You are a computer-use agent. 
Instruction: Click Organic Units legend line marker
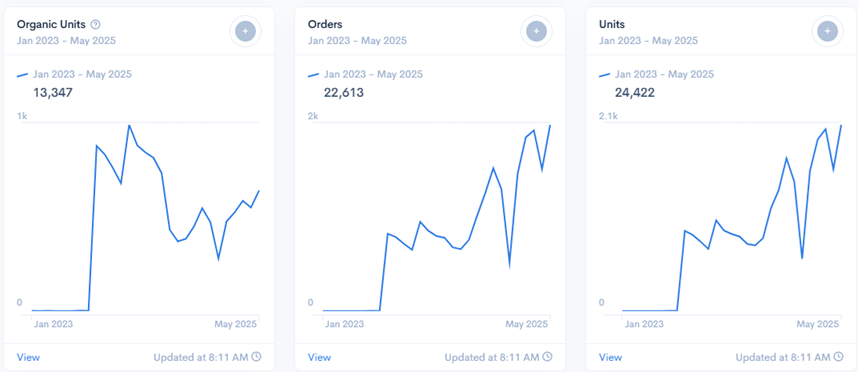click(x=22, y=75)
